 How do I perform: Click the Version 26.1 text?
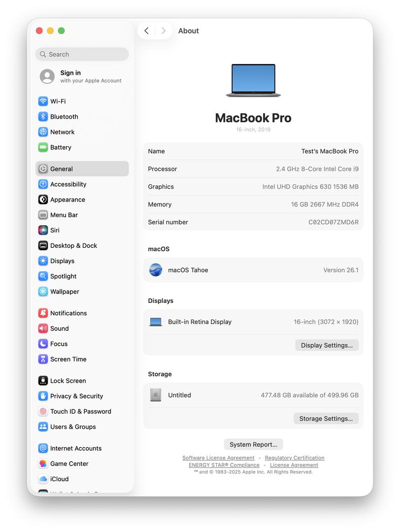click(x=340, y=270)
